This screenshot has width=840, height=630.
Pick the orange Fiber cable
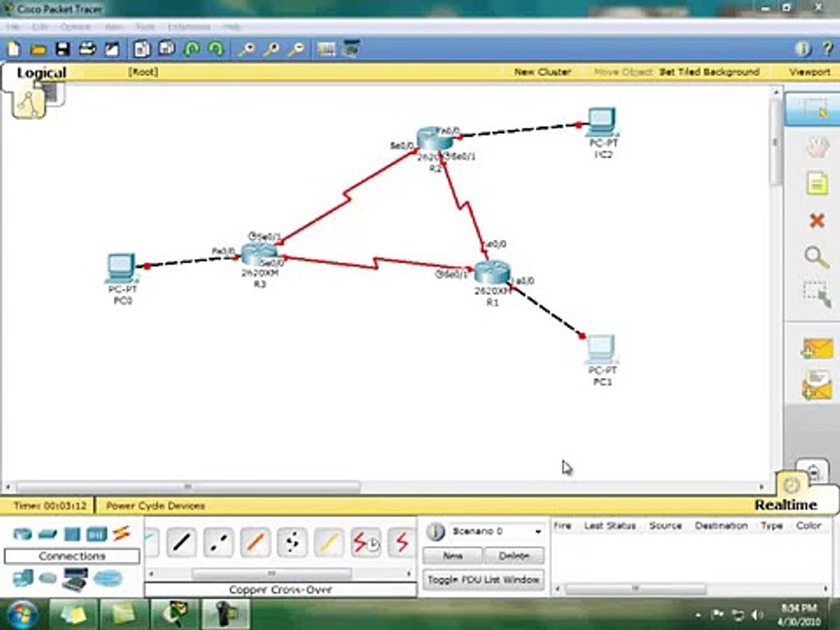click(x=255, y=542)
